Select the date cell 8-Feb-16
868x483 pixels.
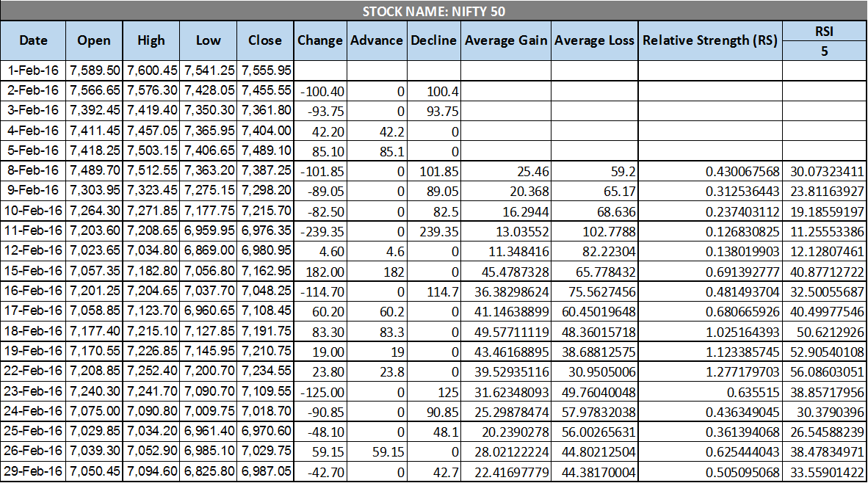pos(33,171)
